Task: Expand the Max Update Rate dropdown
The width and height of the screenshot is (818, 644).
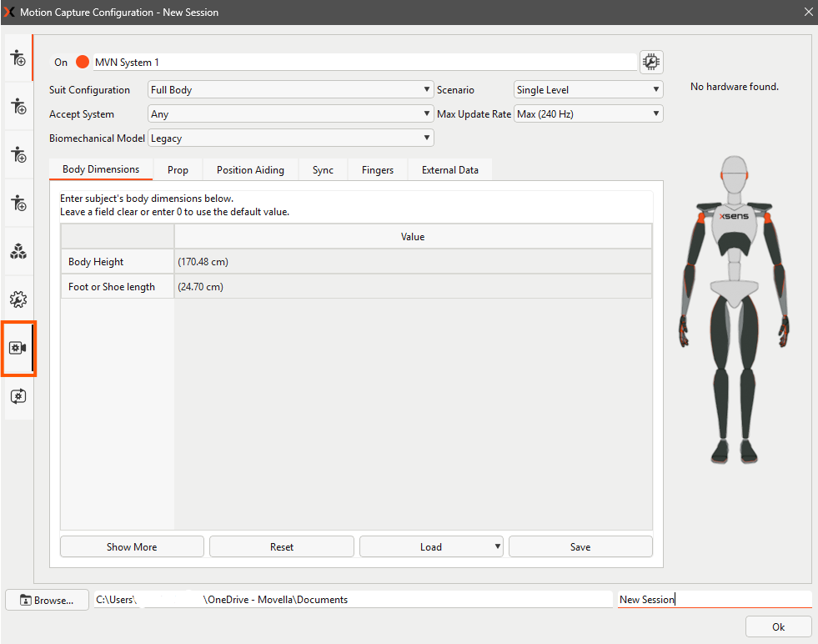Action: pos(588,113)
